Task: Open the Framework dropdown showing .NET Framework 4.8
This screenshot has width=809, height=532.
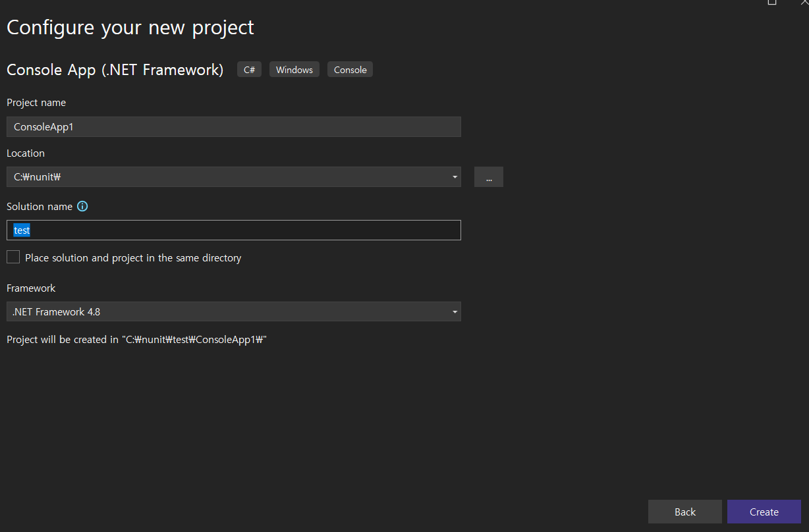Action: point(233,311)
